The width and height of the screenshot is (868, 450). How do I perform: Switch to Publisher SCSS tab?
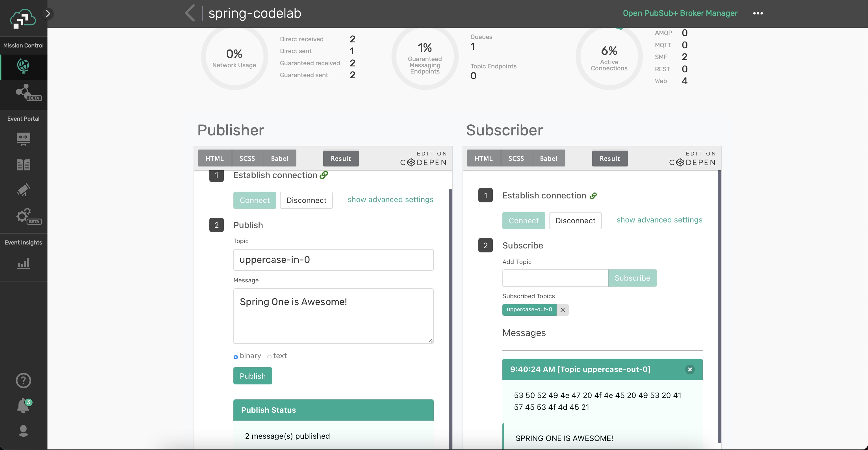tap(247, 158)
